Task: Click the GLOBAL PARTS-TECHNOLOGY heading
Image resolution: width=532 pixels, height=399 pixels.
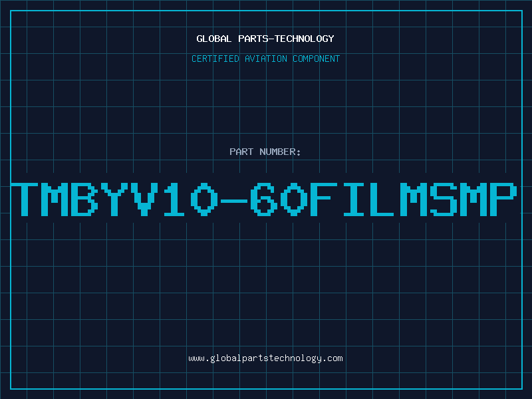Action: click(265, 39)
